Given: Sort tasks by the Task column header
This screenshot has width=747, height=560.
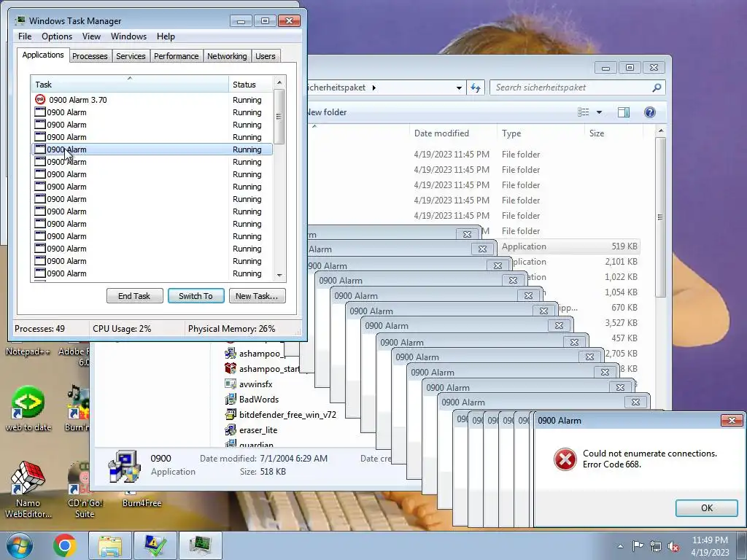Looking at the screenshot, I should click(x=129, y=85).
